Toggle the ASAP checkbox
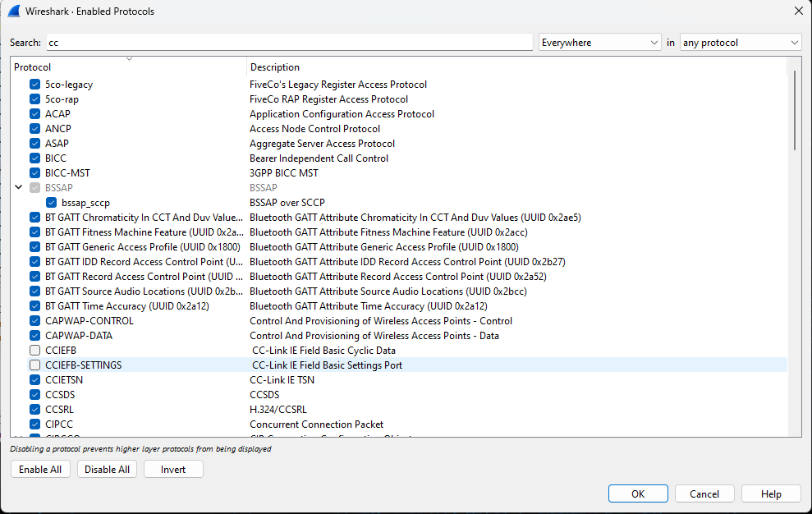812x514 pixels. [34, 143]
